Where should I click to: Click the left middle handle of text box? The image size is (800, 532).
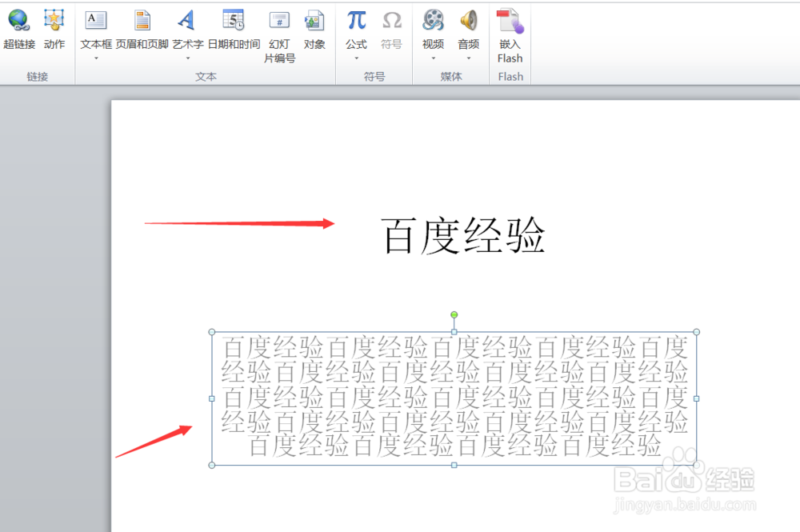click(212, 399)
